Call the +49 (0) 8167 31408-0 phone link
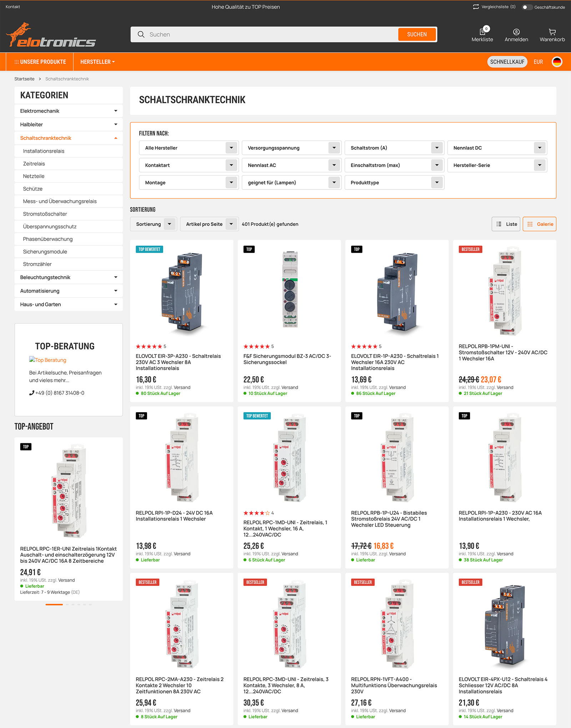The width and height of the screenshot is (571, 728). click(57, 393)
